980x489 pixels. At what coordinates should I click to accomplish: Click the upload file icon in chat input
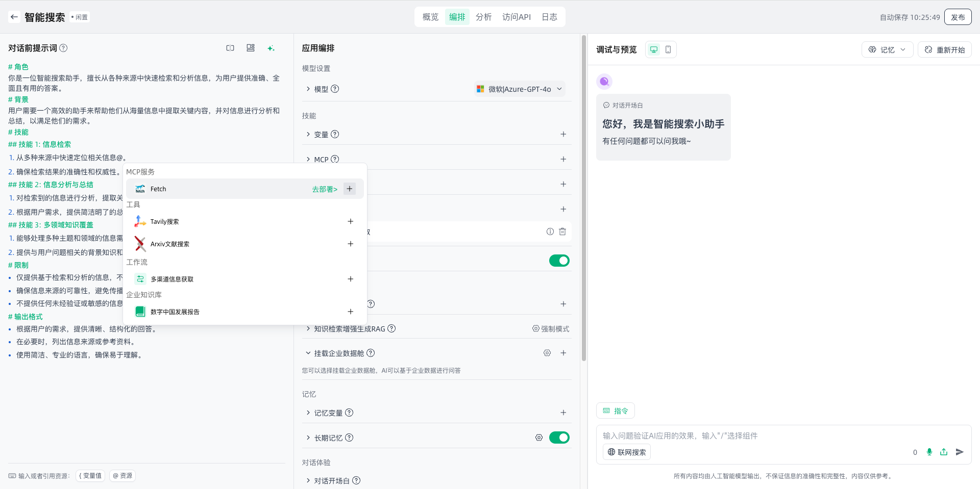[x=944, y=452]
